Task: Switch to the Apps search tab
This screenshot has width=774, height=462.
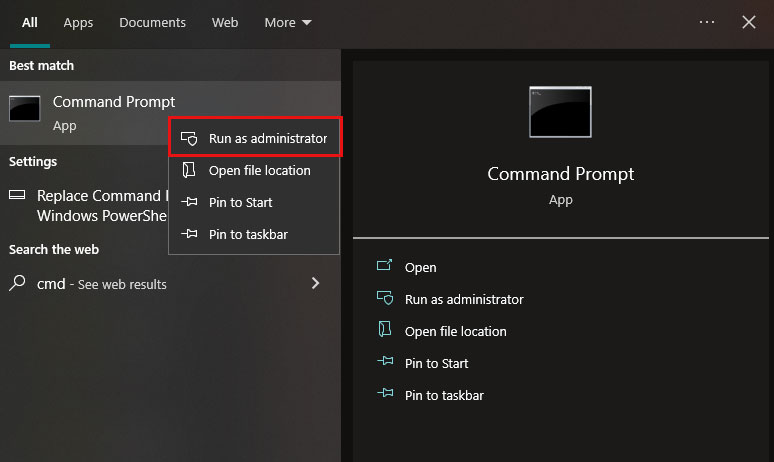Action: pyautogui.click(x=78, y=23)
